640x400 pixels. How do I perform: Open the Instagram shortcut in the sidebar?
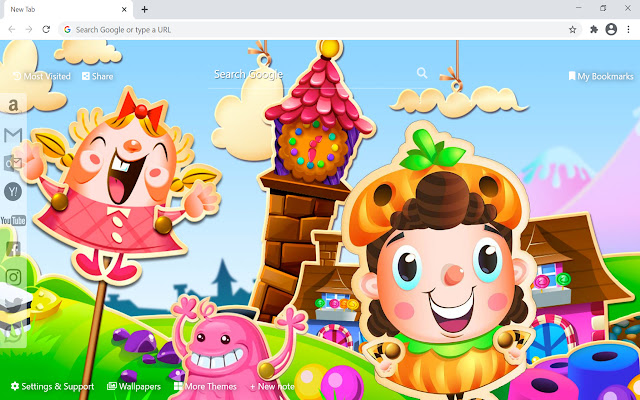coord(13,277)
